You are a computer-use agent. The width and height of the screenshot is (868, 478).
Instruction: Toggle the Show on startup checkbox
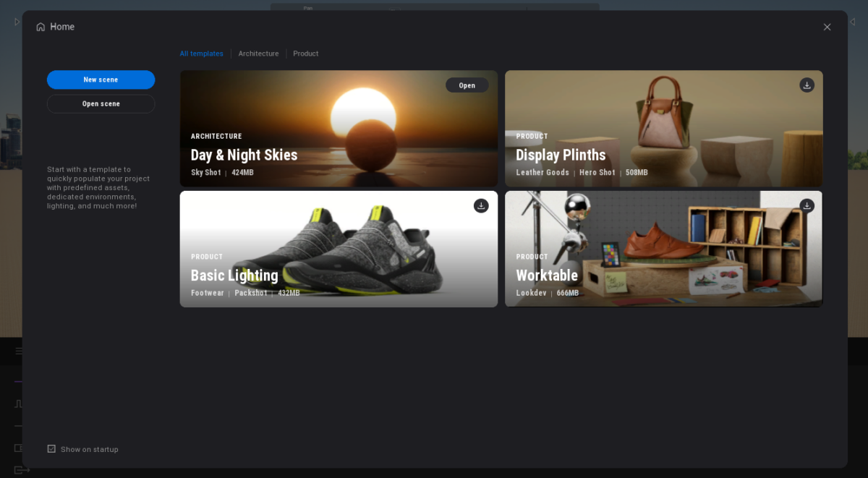coord(51,449)
